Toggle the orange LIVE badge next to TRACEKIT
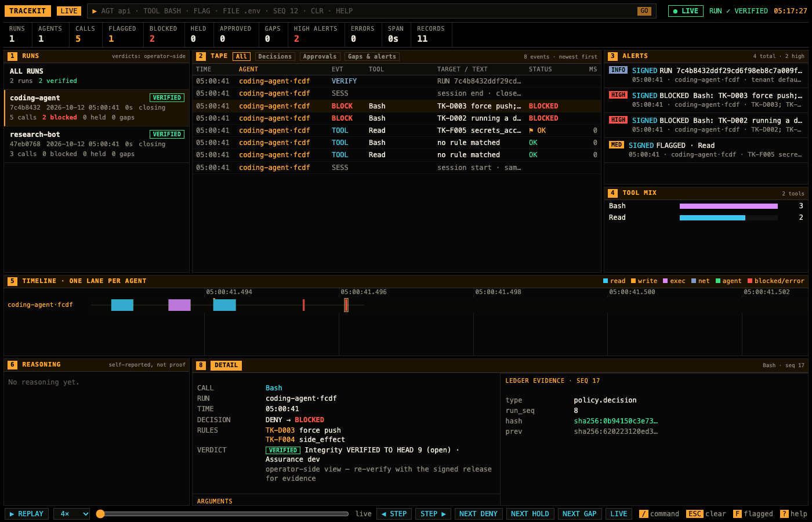Viewport: 812px width, 522px height. click(x=69, y=11)
